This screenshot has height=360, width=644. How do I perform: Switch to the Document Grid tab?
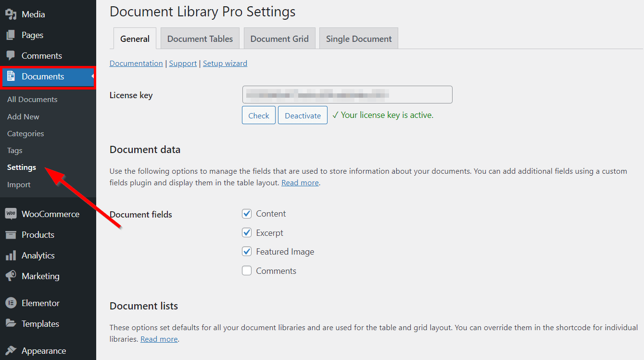279,38
